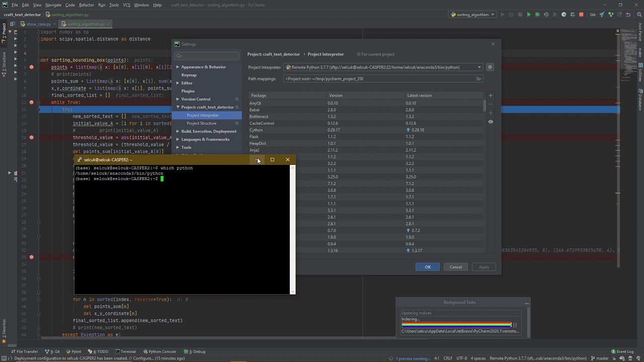
Task: Open the Project Interpreter dropdown
Action: 383,67
